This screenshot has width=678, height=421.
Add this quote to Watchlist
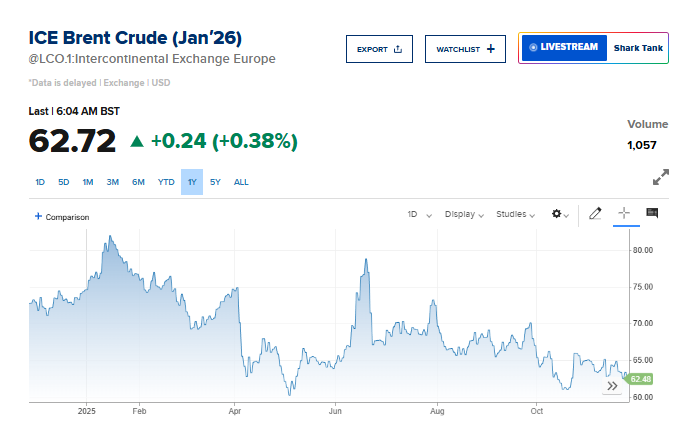tap(465, 49)
